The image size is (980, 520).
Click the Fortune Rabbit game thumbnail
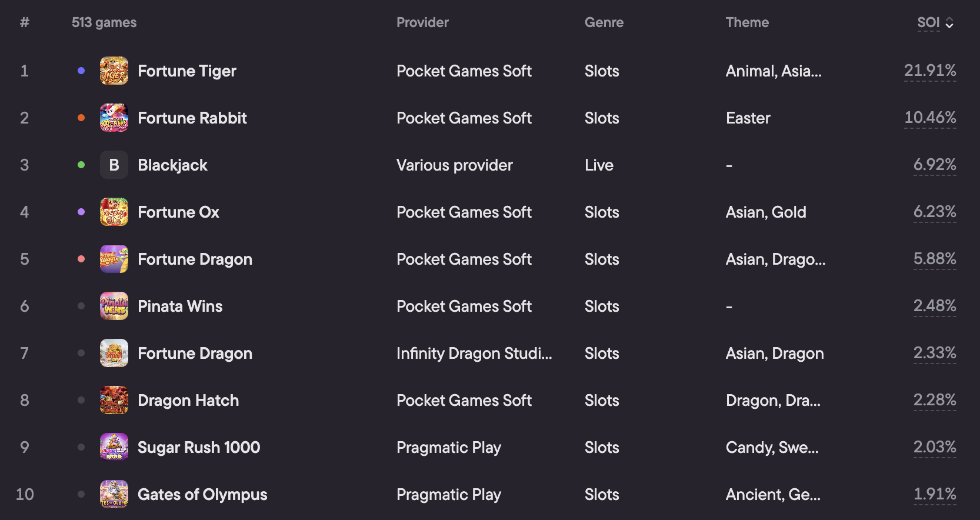114,118
